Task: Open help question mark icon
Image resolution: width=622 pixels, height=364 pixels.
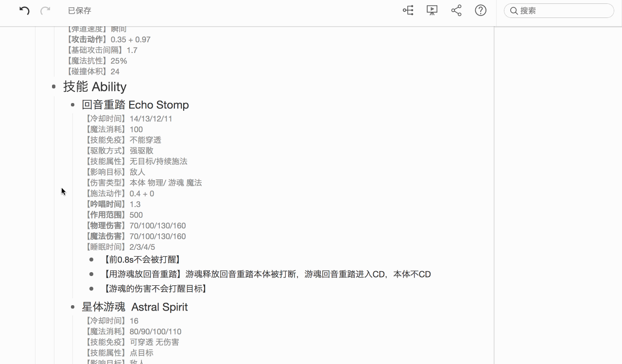Action: click(x=481, y=10)
